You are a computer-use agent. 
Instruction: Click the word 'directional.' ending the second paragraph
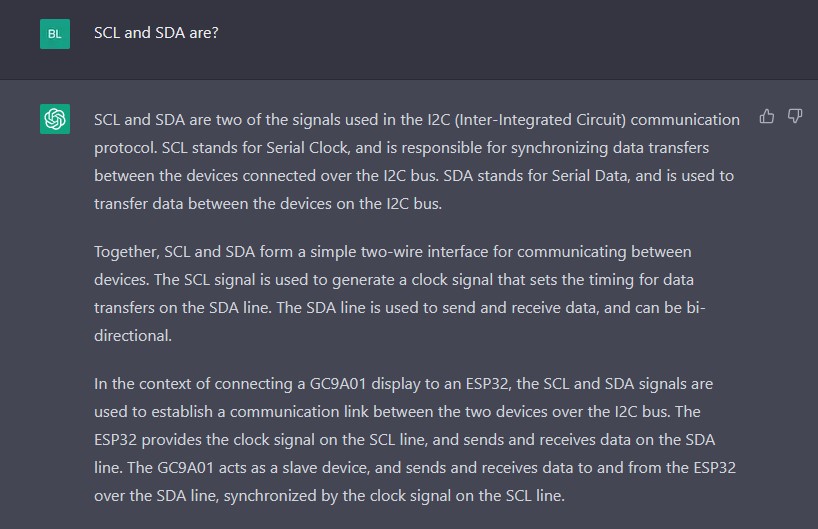coord(133,335)
